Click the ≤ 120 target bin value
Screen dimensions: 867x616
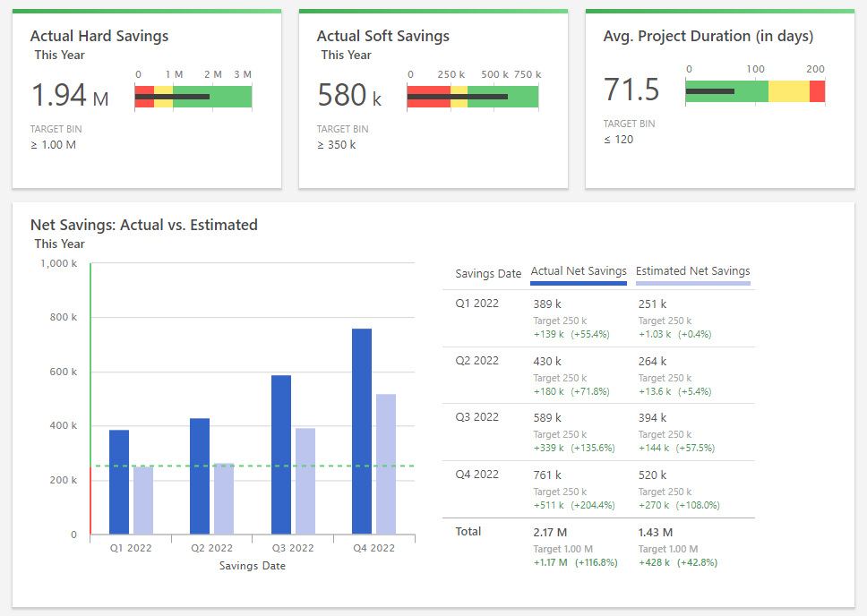[x=618, y=141]
